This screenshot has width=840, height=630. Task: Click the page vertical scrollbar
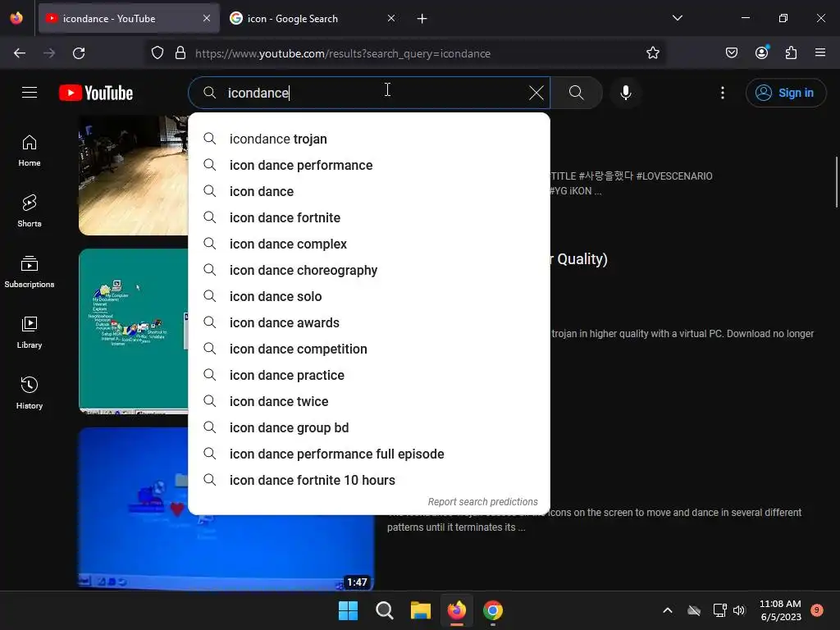[836, 182]
